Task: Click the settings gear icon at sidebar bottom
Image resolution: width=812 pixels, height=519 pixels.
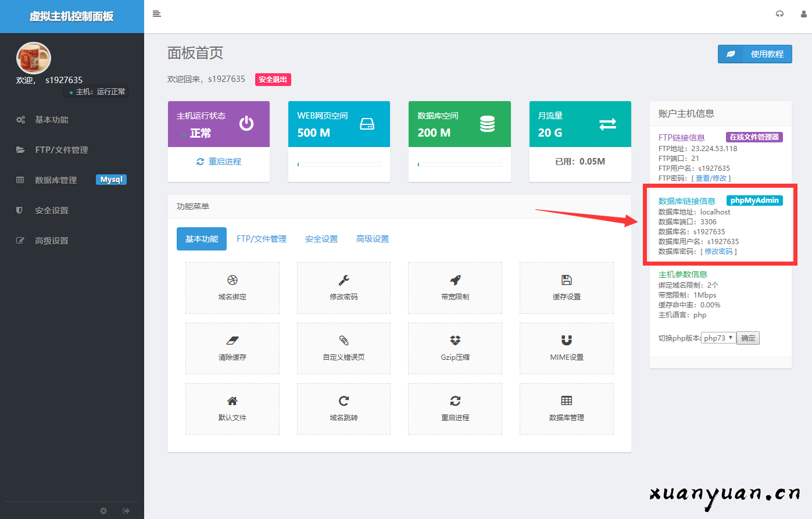Action: pyautogui.click(x=103, y=511)
